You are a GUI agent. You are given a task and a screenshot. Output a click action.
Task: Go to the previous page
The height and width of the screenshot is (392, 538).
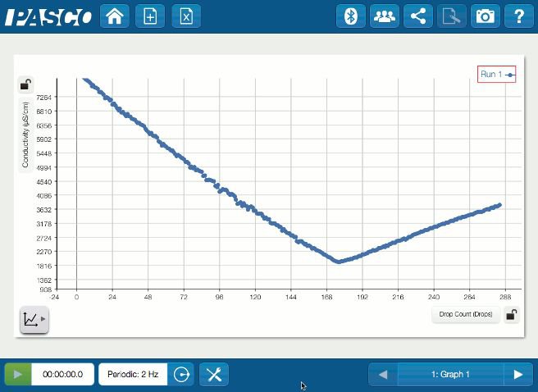coord(382,375)
